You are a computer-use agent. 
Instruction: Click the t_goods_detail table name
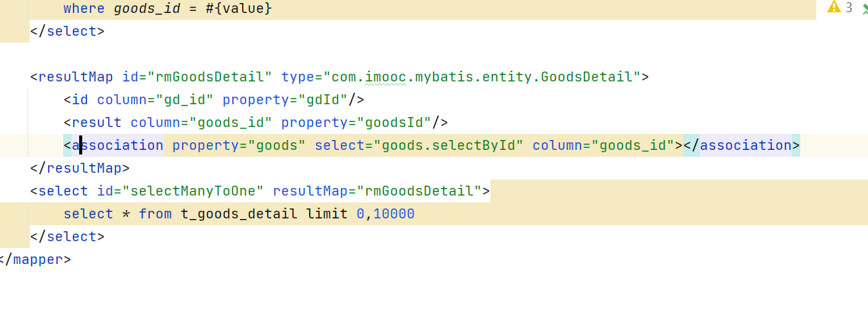(239, 214)
